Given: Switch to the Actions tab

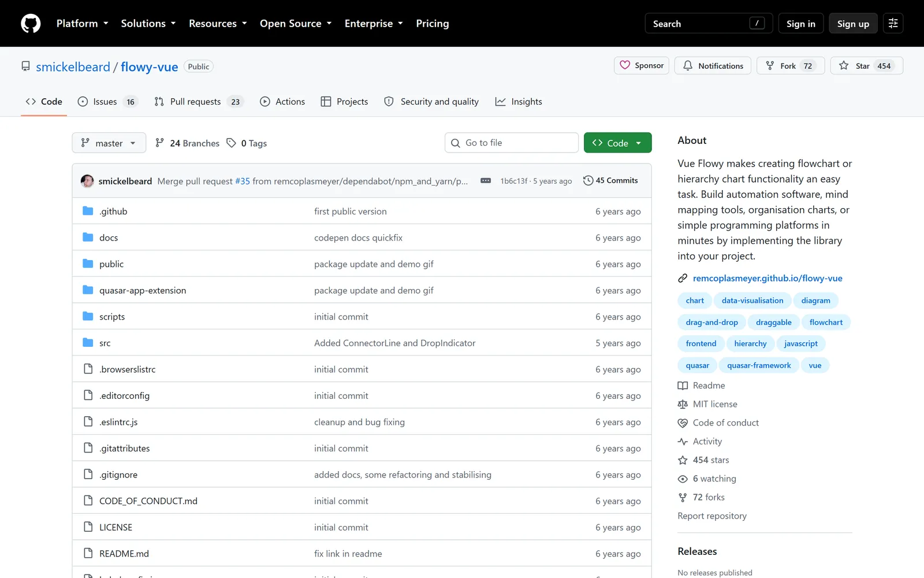Looking at the screenshot, I should (282, 102).
